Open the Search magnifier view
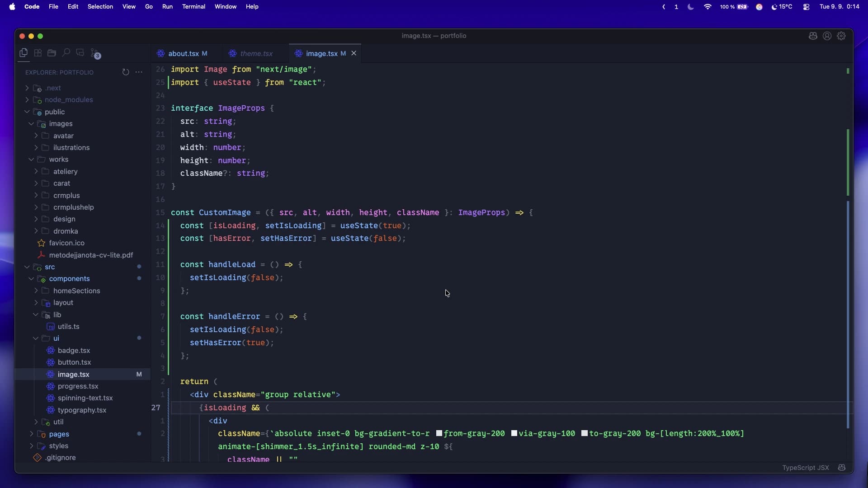This screenshot has height=488, width=868. point(66,53)
